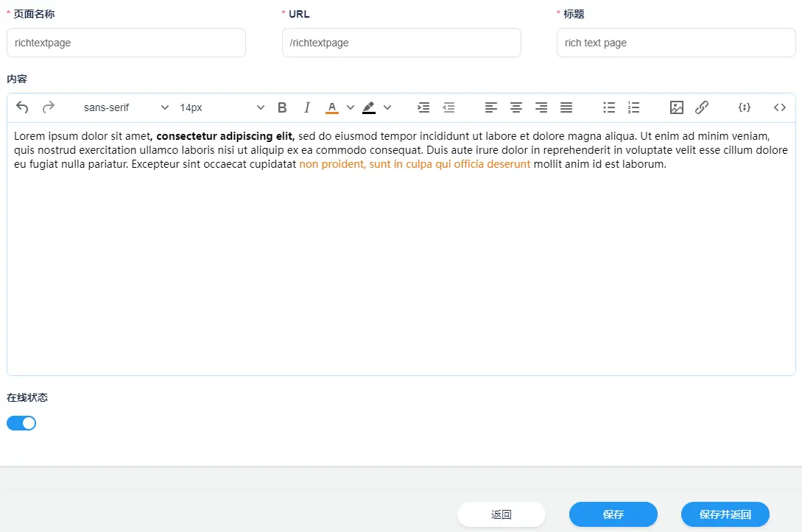Screen dimensions: 802x532
Task: Click the URL input field
Action: tap(401, 43)
